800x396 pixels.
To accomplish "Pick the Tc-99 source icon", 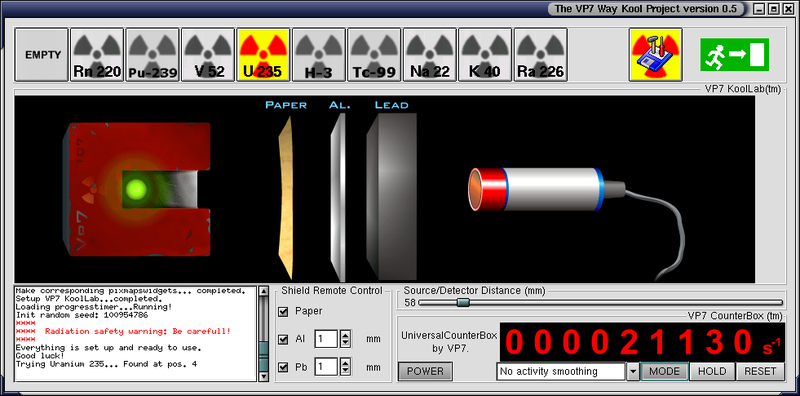I will (x=374, y=55).
